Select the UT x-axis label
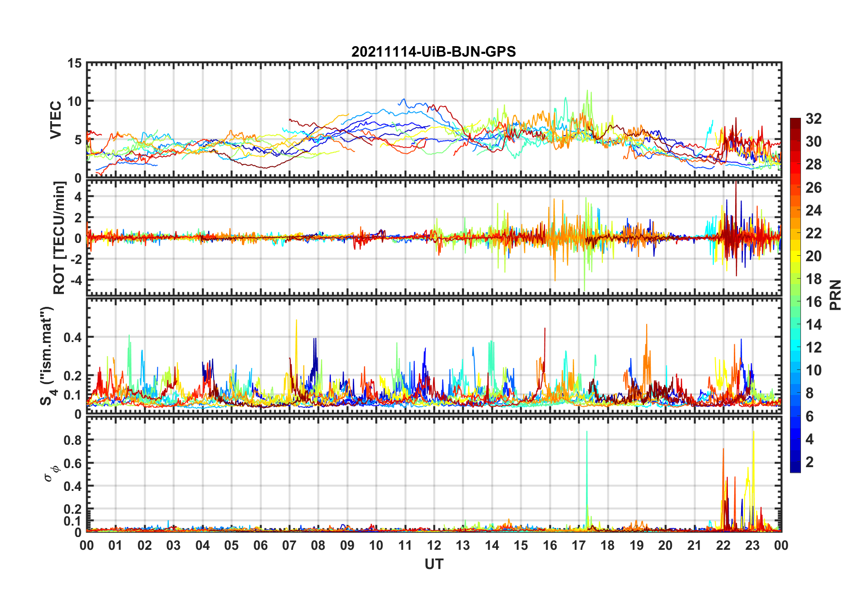 pos(434,564)
